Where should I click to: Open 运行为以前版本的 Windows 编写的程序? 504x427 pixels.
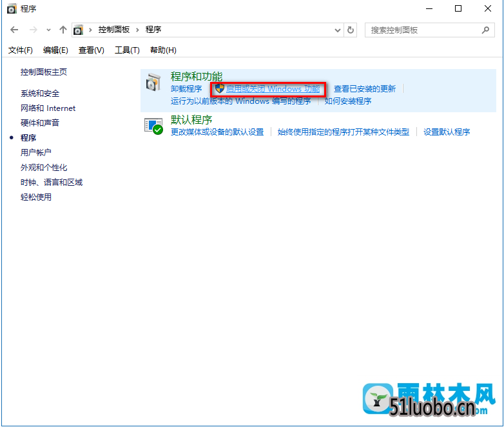click(x=241, y=101)
